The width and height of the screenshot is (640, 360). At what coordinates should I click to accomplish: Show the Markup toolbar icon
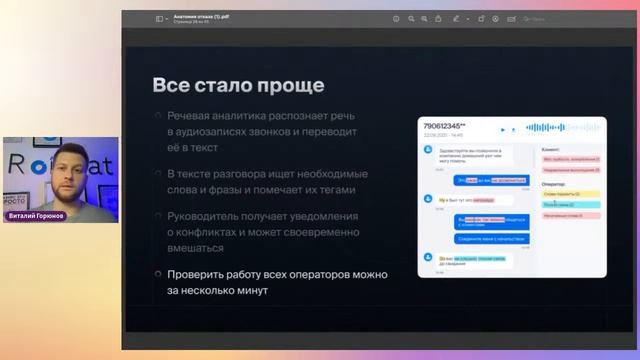(x=496, y=19)
